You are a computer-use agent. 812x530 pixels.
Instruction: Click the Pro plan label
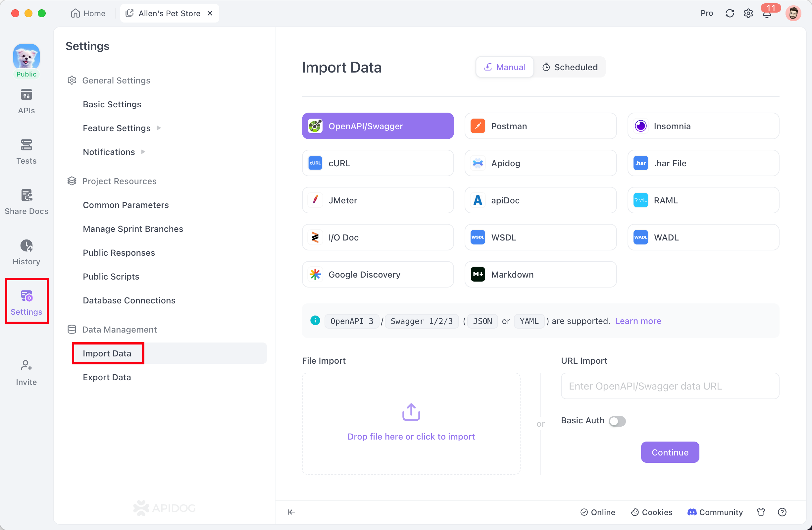[x=707, y=13]
